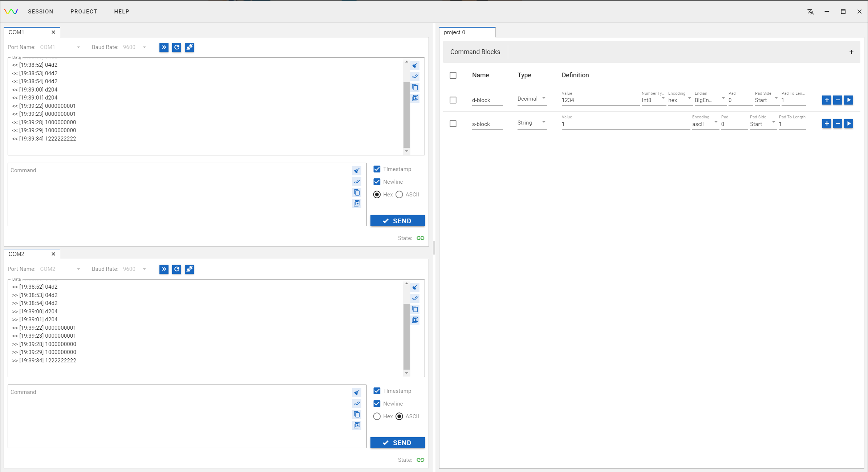Select ASCII radio button for COM1 command

coord(399,195)
